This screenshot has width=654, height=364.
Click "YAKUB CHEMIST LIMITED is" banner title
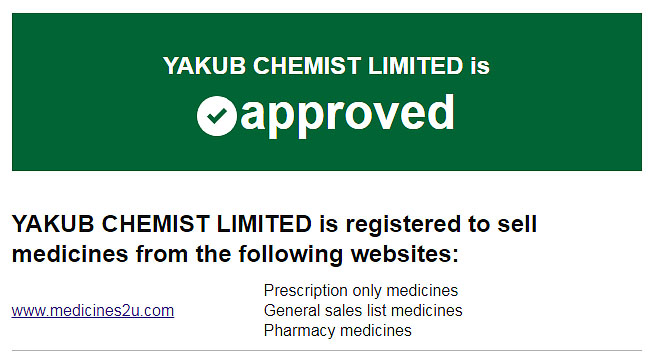[326, 66]
